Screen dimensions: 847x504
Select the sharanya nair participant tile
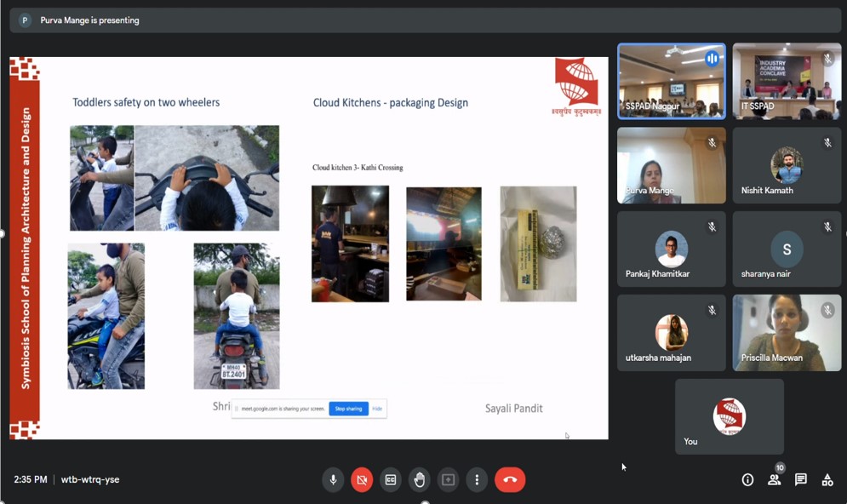[787, 249]
